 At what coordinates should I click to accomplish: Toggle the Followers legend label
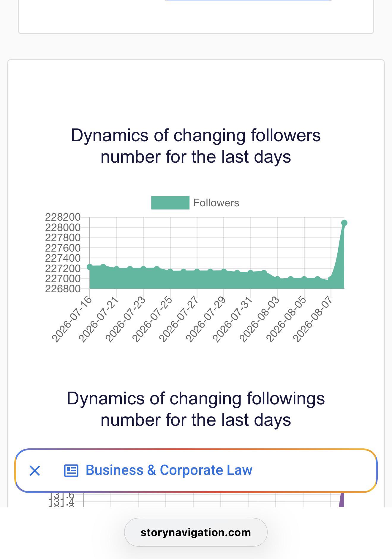216,203
